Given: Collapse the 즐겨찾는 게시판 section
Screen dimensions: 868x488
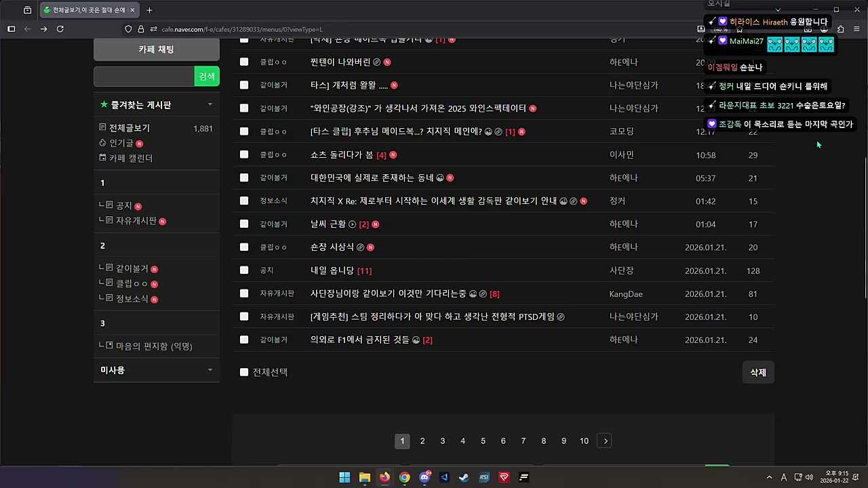Looking at the screenshot, I should click(x=210, y=104).
